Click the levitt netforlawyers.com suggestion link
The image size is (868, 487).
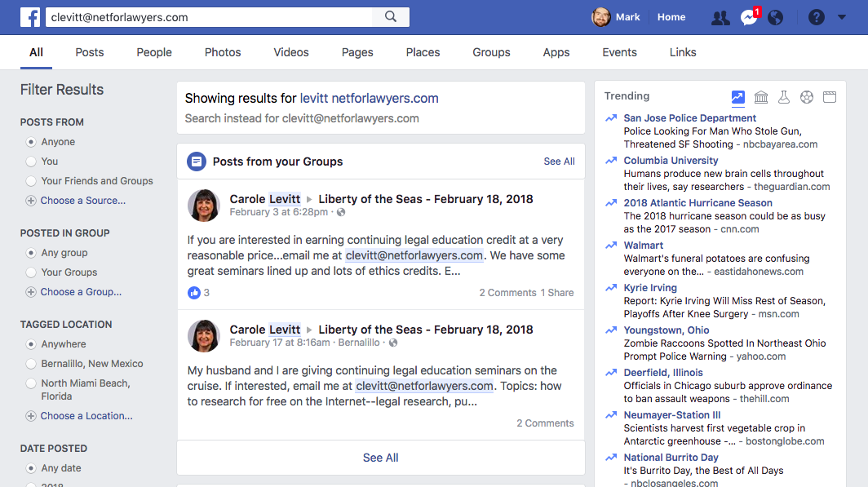pos(370,99)
